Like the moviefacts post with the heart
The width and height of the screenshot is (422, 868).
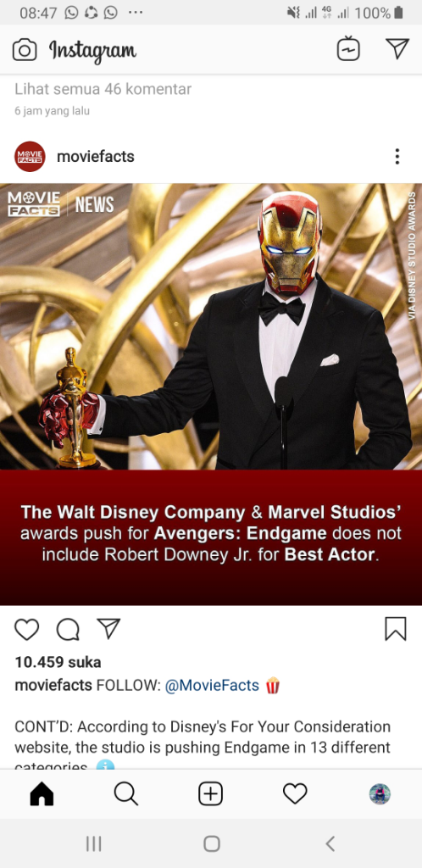point(26,630)
